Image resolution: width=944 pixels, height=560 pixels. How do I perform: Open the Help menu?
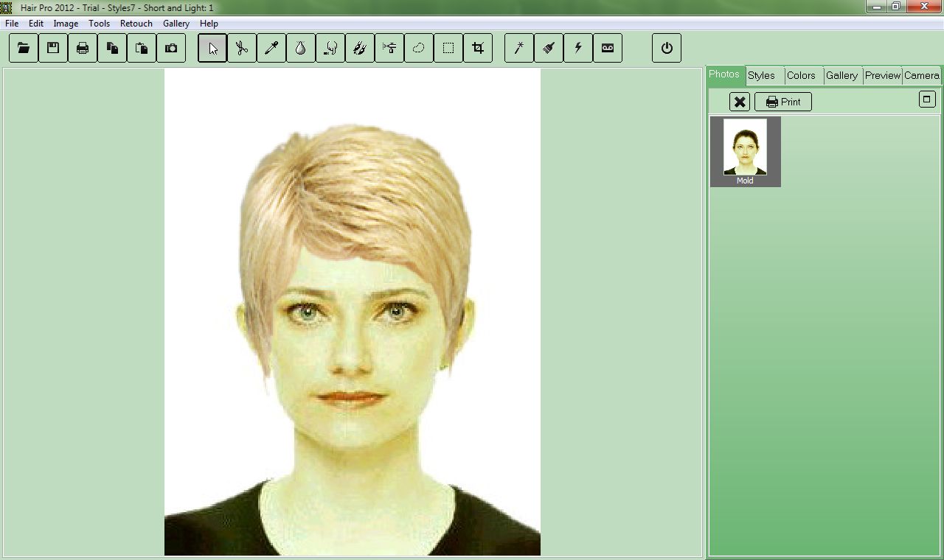209,24
